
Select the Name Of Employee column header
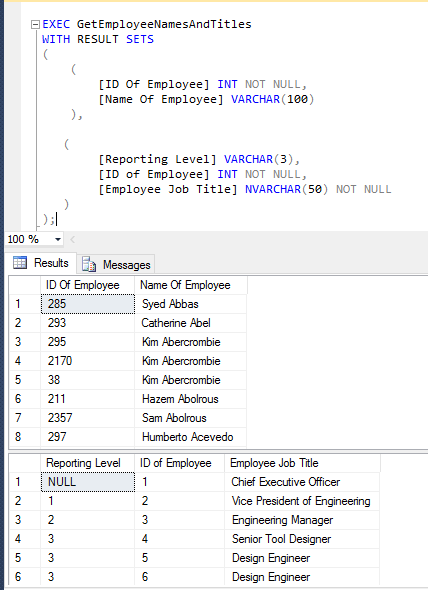click(191, 285)
